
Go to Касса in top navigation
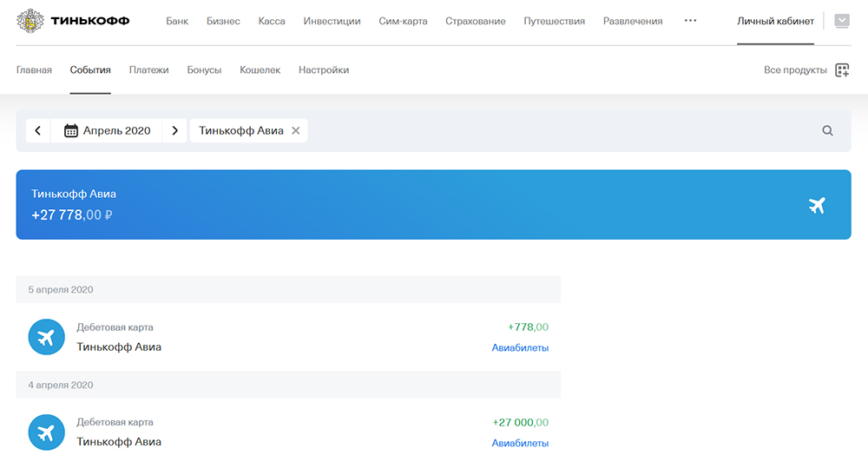coord(272,21)
